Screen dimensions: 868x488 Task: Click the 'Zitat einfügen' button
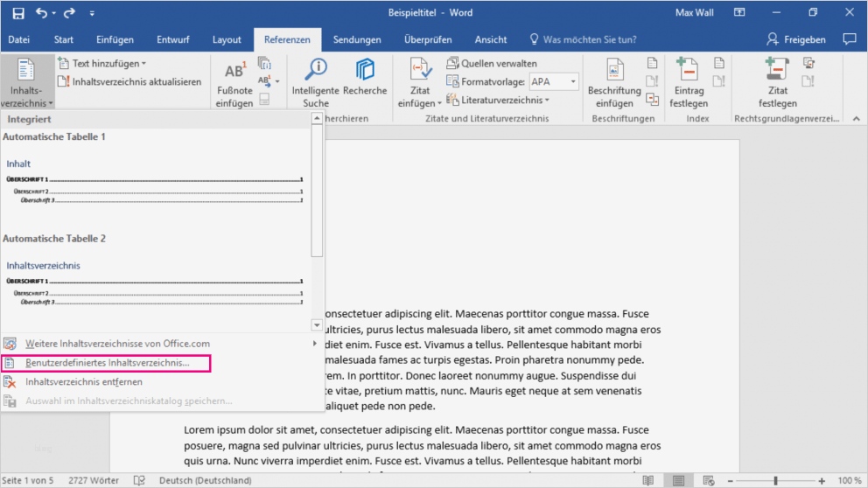pyautogui.click(x=420, y=83)
